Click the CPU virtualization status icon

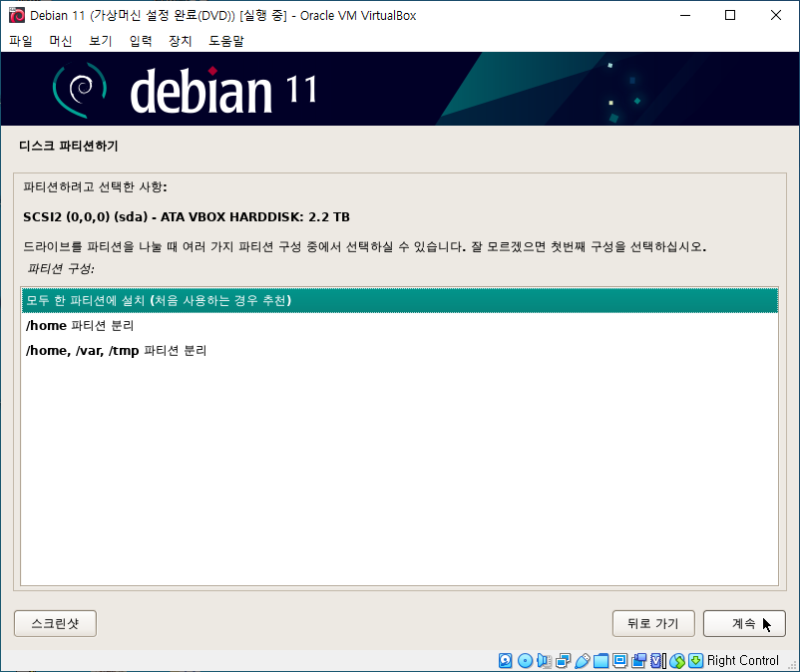658,660
